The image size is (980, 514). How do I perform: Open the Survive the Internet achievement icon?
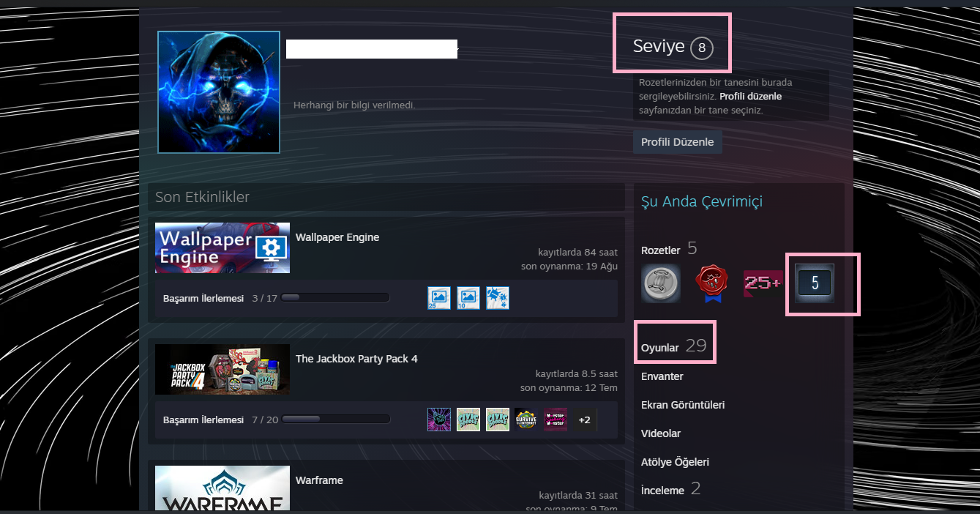526,420
